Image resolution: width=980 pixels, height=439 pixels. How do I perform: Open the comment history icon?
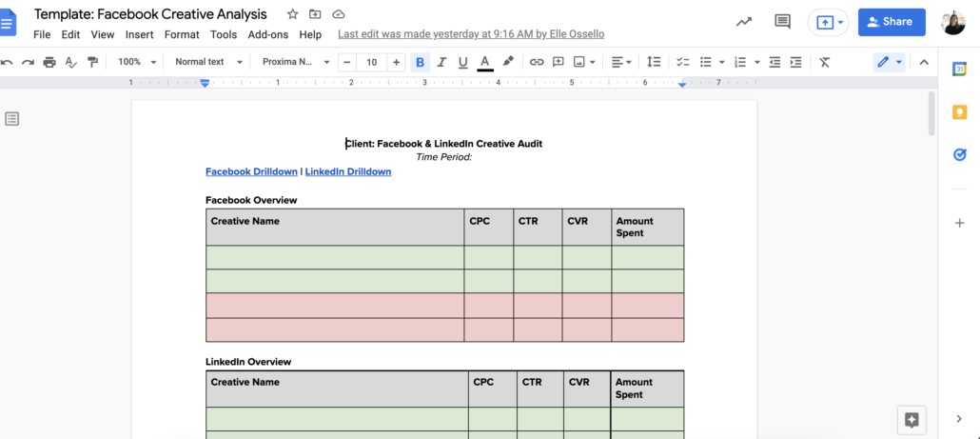[x=782, y=22]
